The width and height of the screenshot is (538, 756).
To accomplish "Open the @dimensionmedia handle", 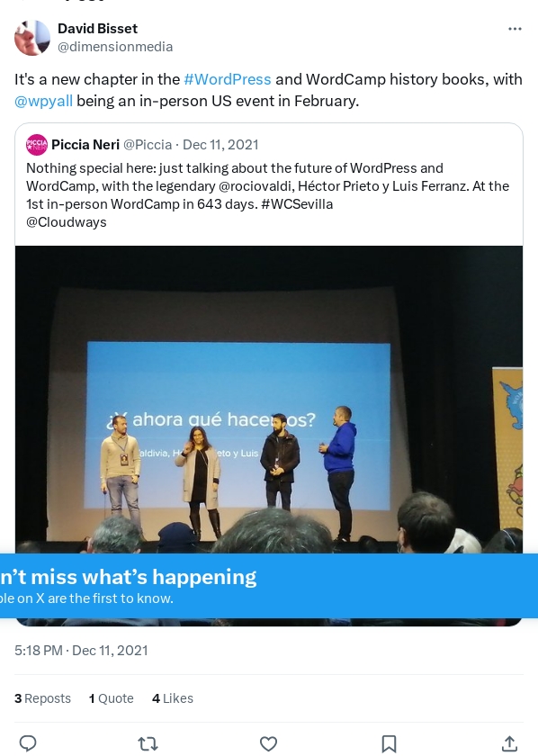I will (115, 47).
